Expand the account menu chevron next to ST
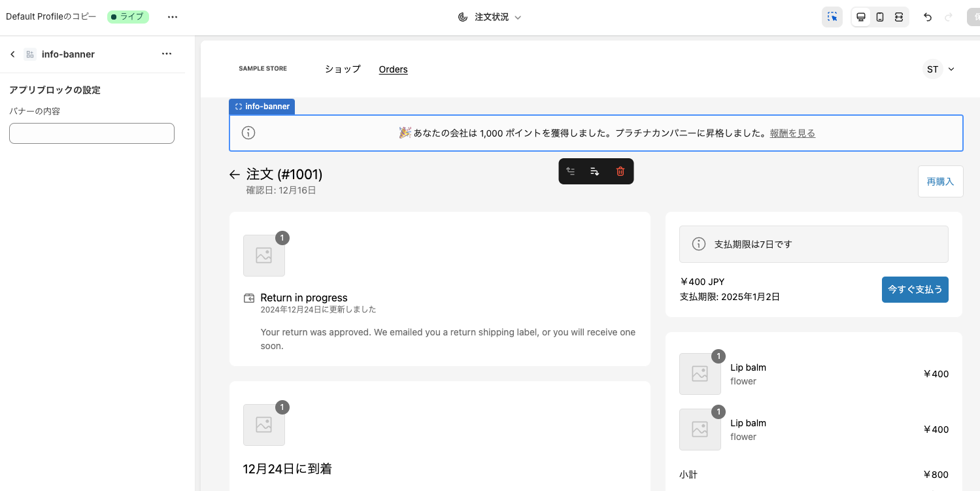The image size is (980, 491). [951, 69]
